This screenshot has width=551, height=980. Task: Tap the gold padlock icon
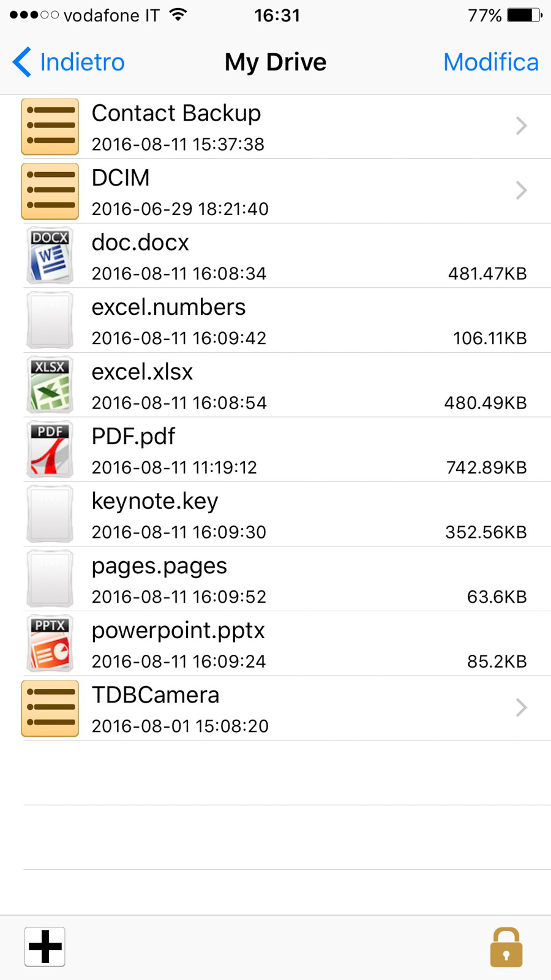(x=506, y=948)
